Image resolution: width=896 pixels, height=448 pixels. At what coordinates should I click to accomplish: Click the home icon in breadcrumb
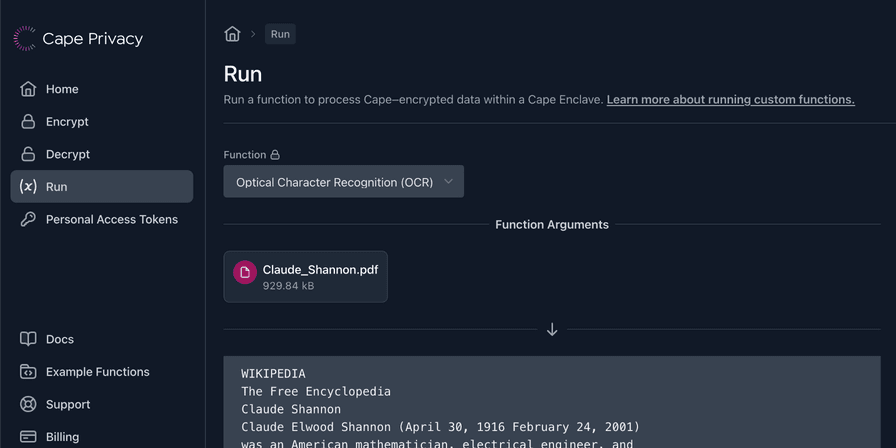(232, 34)
